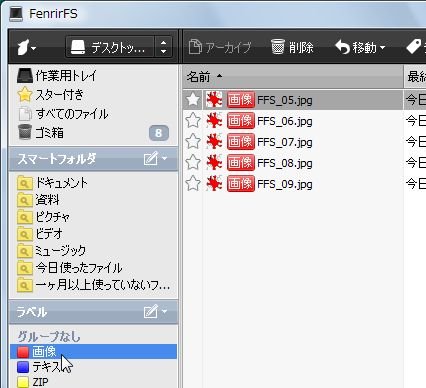
Task: Select the file name FFS_08.jpg
Action: pyautogui.click(x=285, y=163)
